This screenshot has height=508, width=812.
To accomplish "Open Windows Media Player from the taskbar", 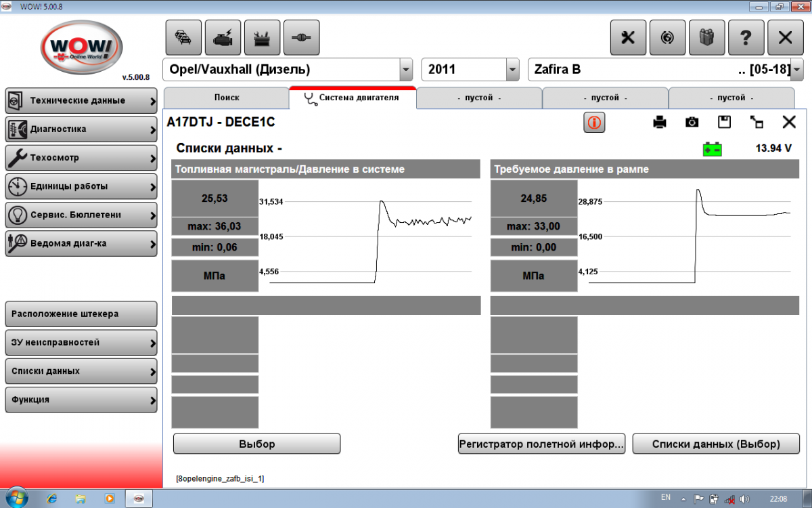I will click(x=109, y=498).
